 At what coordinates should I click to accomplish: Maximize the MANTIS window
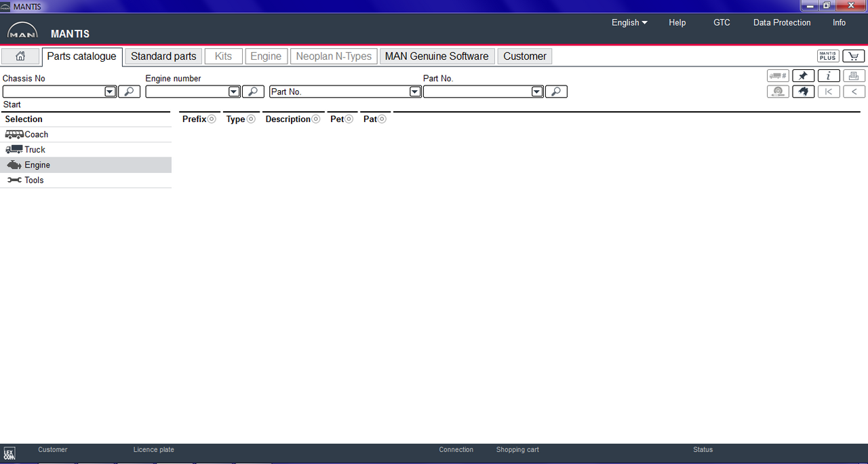click(x=827, y=5)
